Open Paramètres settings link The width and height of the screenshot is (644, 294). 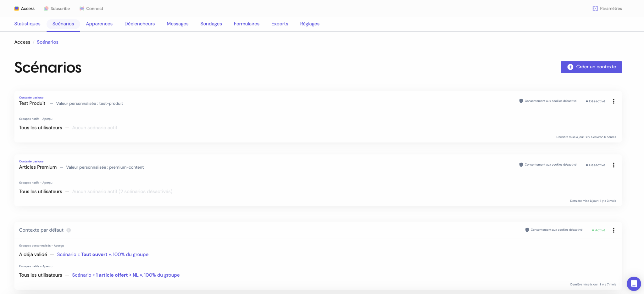[607, 8]
